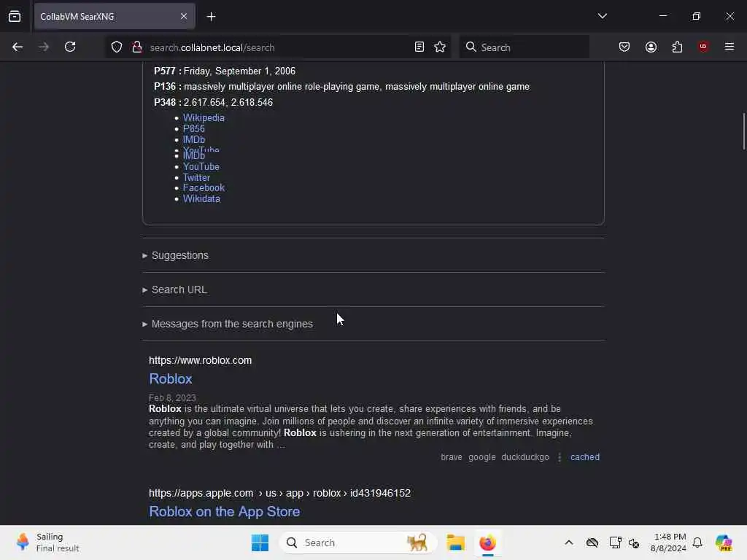Select the CollabVM SearXNG tab
This screenshot has width=747, height=560.
115,16
